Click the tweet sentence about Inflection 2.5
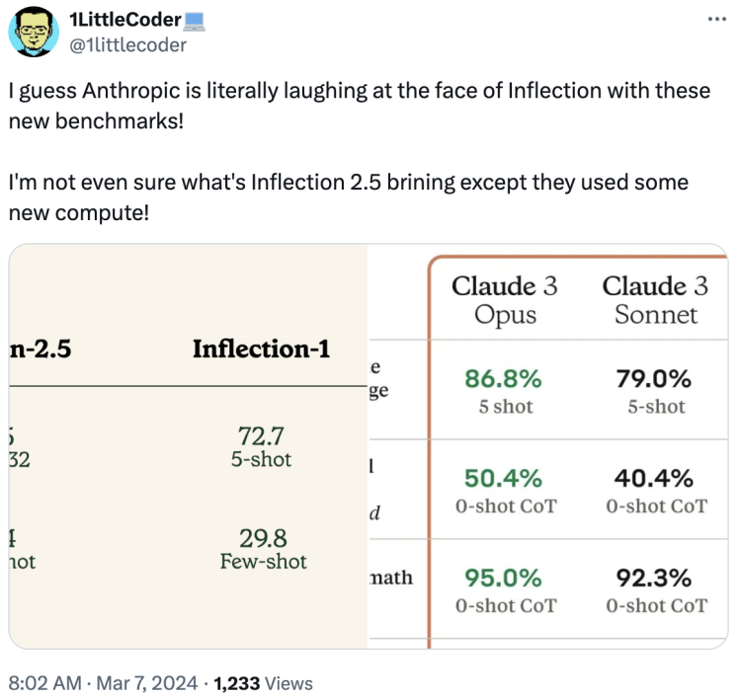Viewport: 741px width, 700px height. point(348,197)
